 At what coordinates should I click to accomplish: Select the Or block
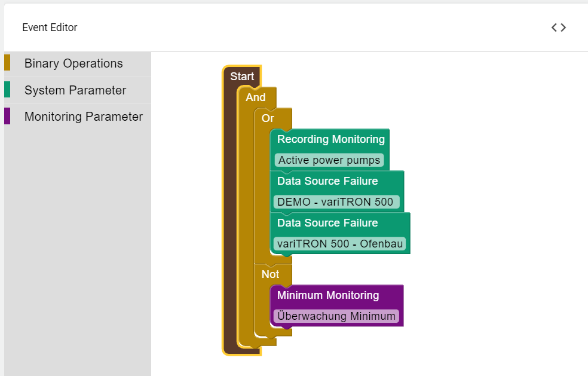(x=268, y=118)
